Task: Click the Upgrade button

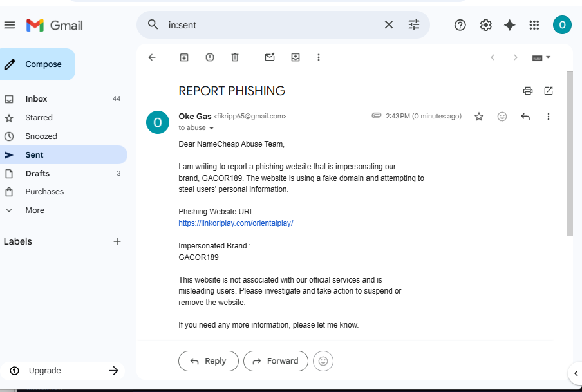Action: pyautogui.click(x=62, y=371)
